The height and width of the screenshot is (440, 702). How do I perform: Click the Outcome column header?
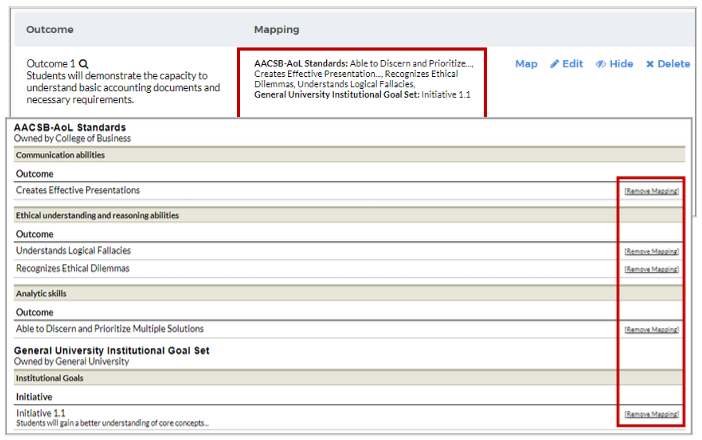tap(50, 30)
